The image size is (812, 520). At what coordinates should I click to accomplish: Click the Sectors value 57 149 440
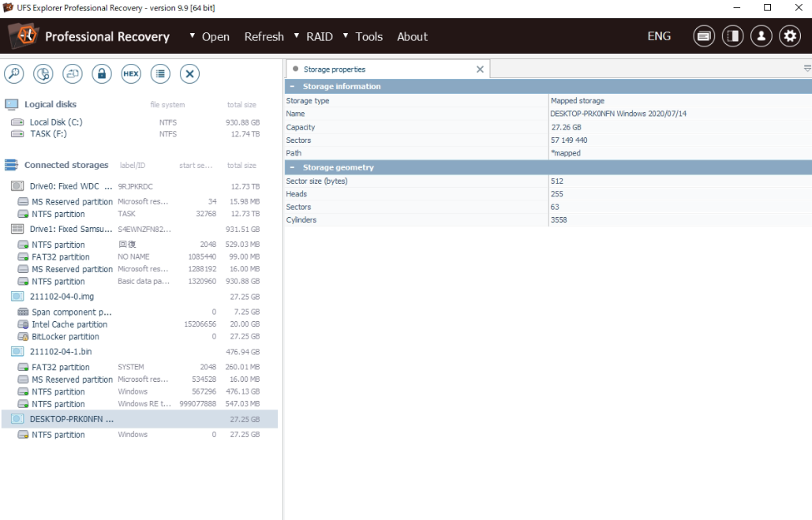click(x=569, y=140)
